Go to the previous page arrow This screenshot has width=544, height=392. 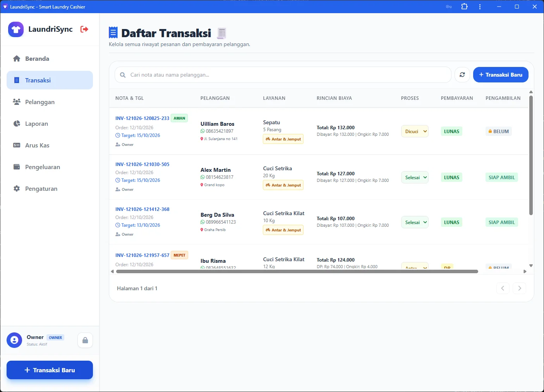tap(503, 288)
